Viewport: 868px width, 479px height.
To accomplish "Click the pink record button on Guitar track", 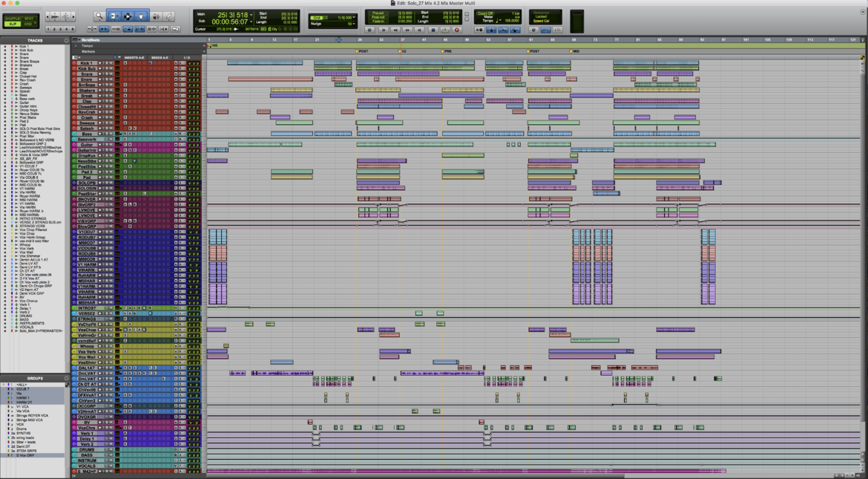I will [74, 145].
